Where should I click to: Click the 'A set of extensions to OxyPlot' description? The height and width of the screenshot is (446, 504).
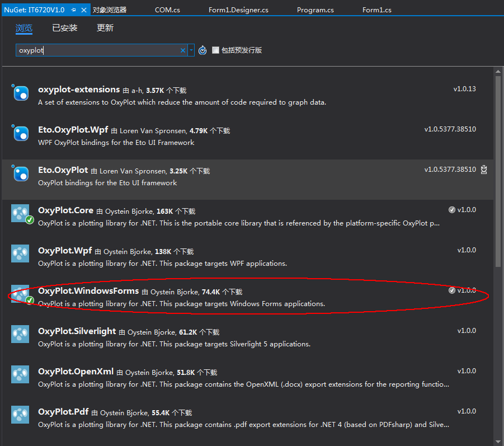click(x=182, y=102)
